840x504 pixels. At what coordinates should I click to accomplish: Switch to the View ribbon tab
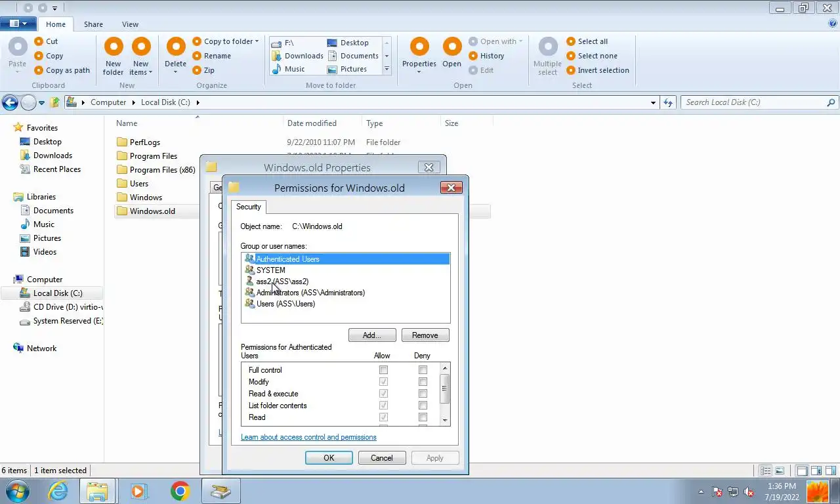130,24
